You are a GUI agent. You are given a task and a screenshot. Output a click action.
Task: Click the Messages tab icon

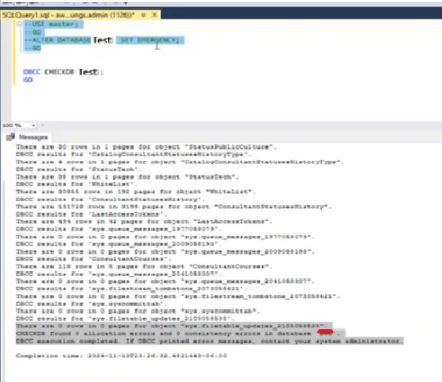10,137
